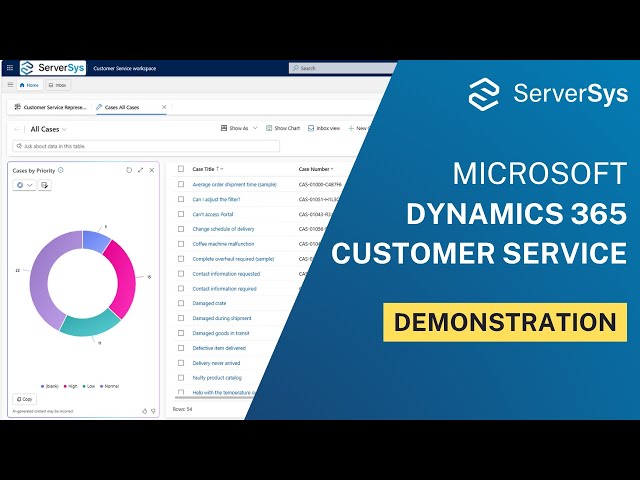Click case number CAS-01000-C4B7P6
The width and height of the screenshot is (640, 480).
pos(320,184)
